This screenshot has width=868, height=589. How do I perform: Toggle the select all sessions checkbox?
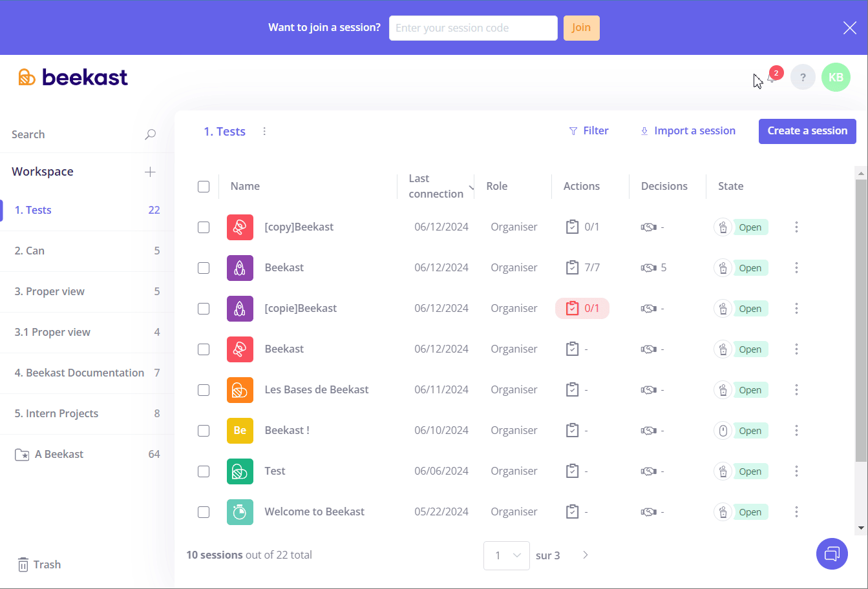[x=204, y=187]
